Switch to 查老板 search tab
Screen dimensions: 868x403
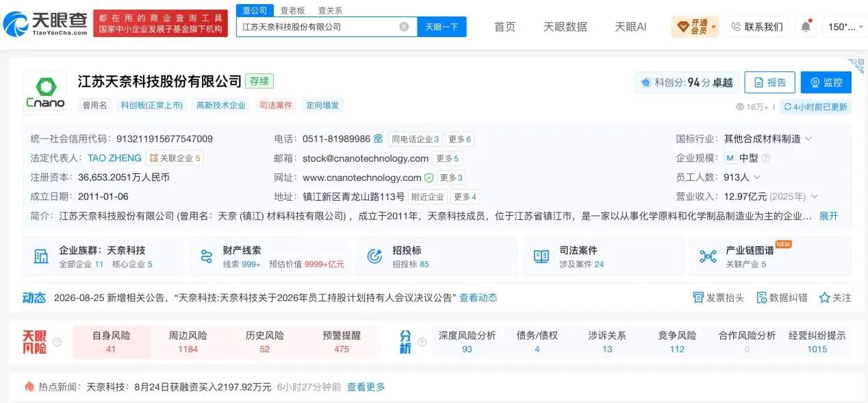292,10
